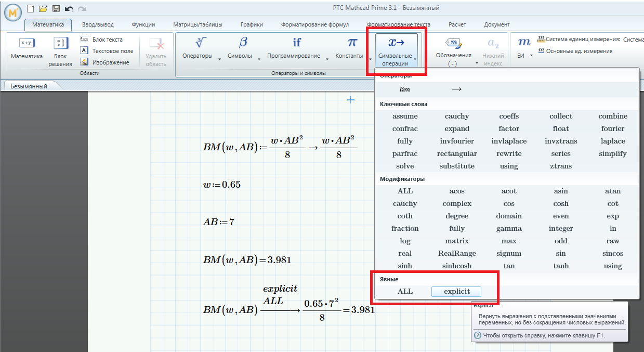Insert the expand keyword

click(457, 128)
